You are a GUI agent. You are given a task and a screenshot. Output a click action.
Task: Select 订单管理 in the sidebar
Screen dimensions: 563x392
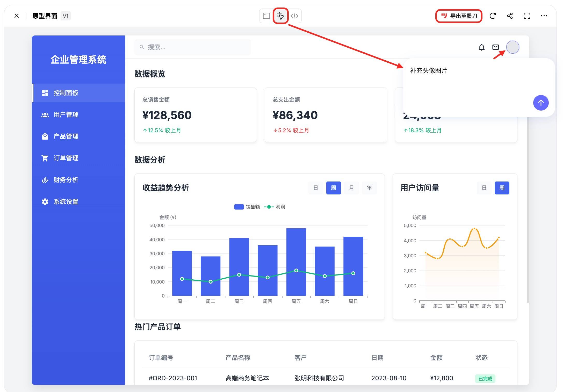[78, 158]
